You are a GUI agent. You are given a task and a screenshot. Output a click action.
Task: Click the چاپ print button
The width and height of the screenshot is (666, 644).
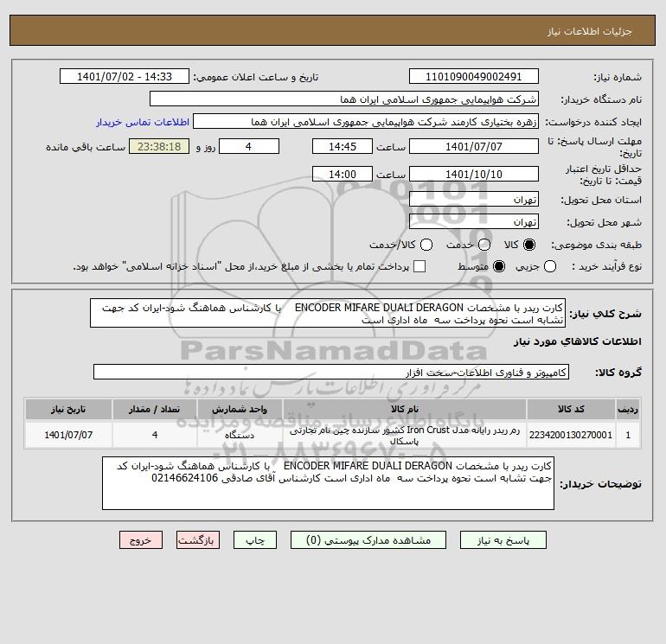pyautogui.click(x=255, y=540)
